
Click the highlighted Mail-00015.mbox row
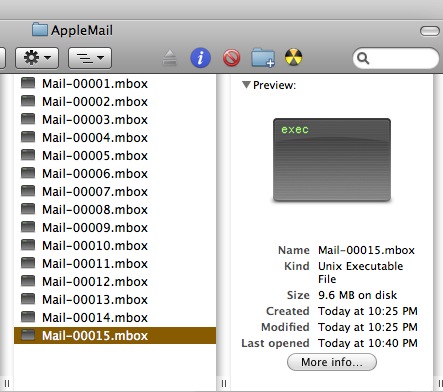click(x=115, y=335)
